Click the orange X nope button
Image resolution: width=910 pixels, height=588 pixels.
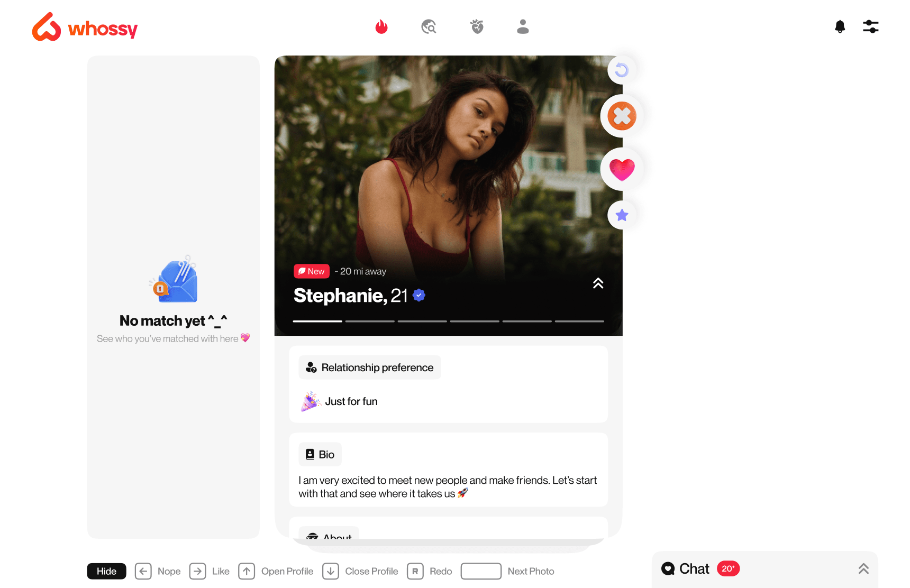(622, 116)
